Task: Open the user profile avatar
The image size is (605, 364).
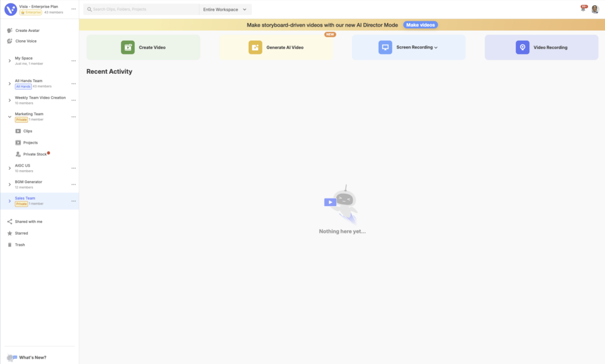Action: pyautogui.click(x=595, y=9)
